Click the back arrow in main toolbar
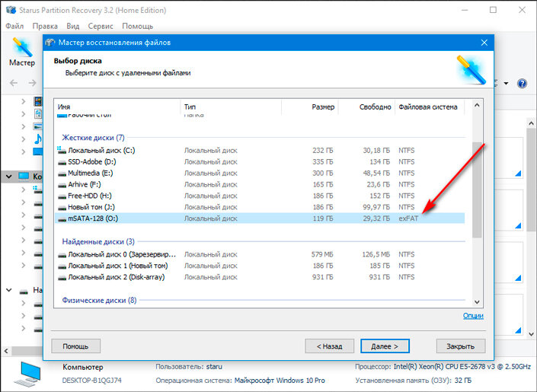The width and height of the screenshot is (537, 392). (14, 83)
